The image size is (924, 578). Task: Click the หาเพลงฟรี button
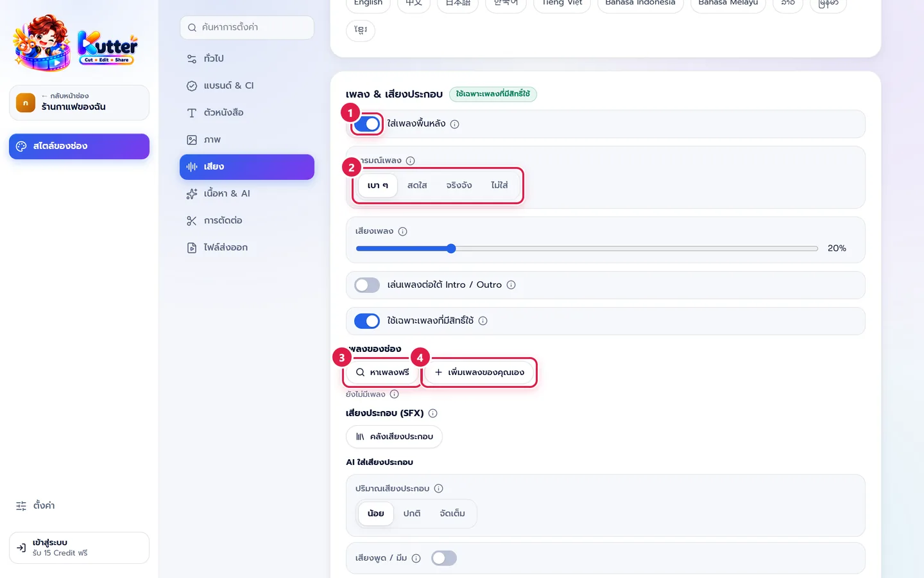click(382, 372)
